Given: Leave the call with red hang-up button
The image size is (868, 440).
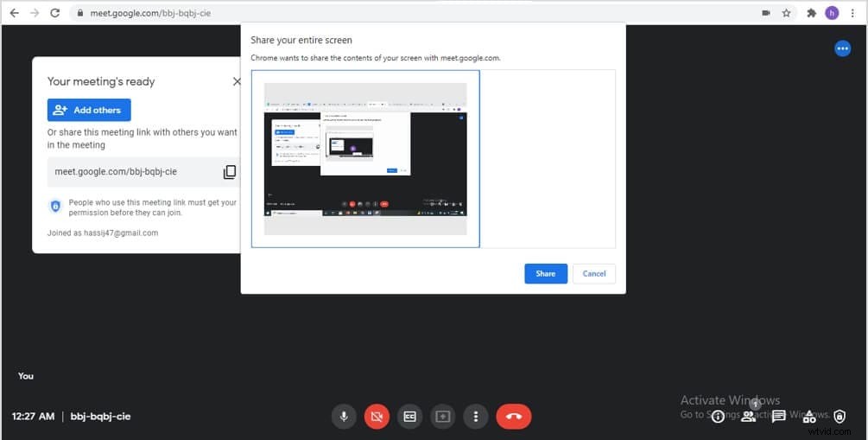Looking at the screenshot, I should pyautogui.click(x=514, y=417).
